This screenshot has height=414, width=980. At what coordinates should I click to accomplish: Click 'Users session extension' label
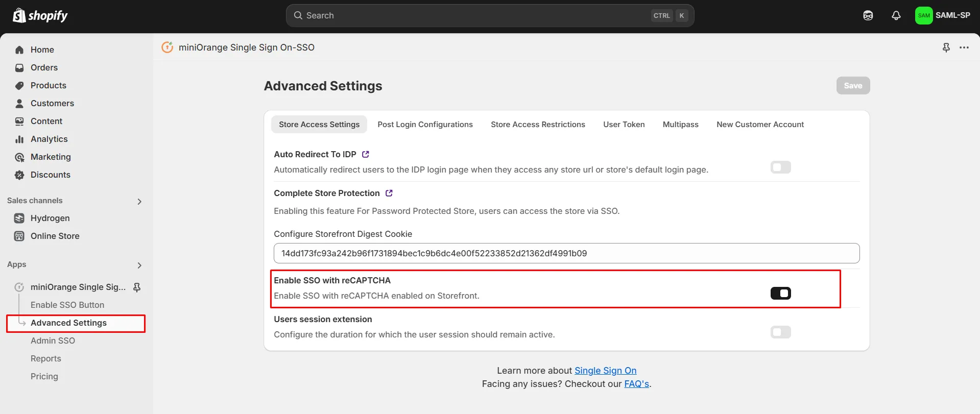(323, 319)
